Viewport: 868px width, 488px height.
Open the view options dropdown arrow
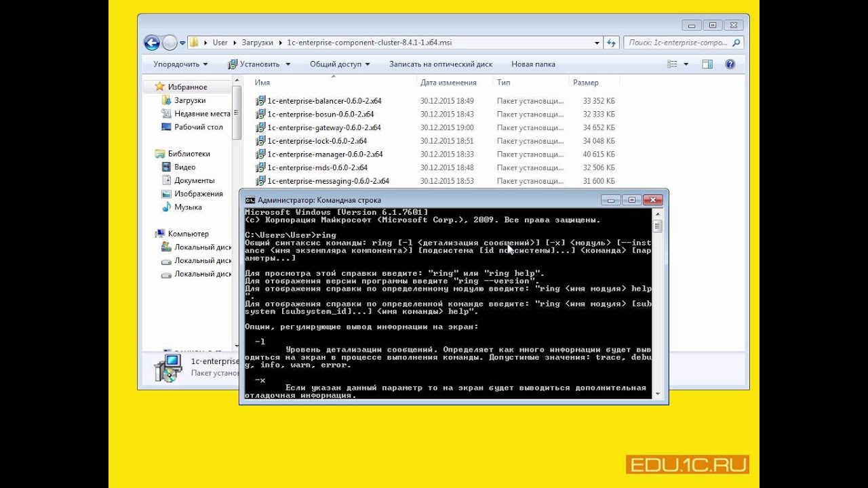686,64
